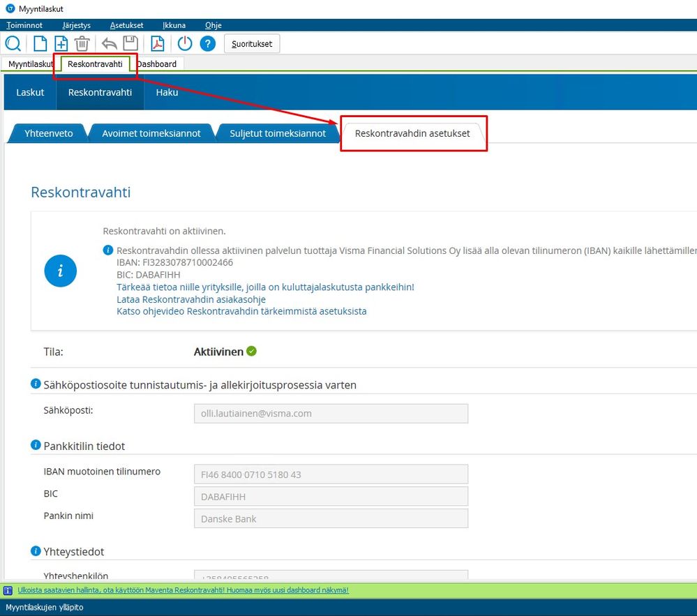Click info icon next to Pankkitilin tiedot
The image size is (697, 616).
pos(36,445)
